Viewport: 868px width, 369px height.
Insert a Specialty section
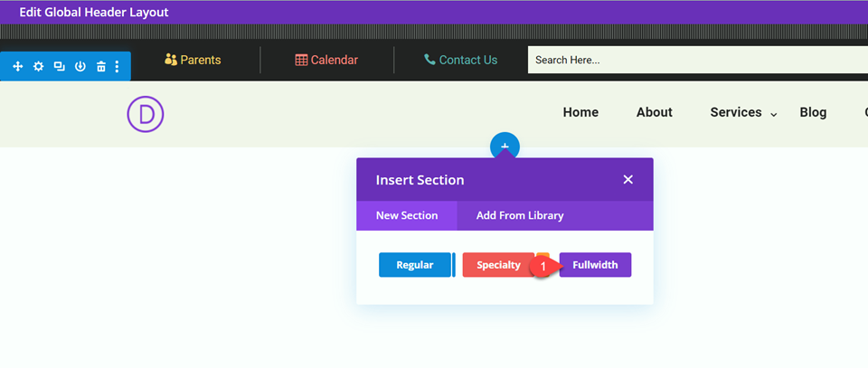pos(498,265)
